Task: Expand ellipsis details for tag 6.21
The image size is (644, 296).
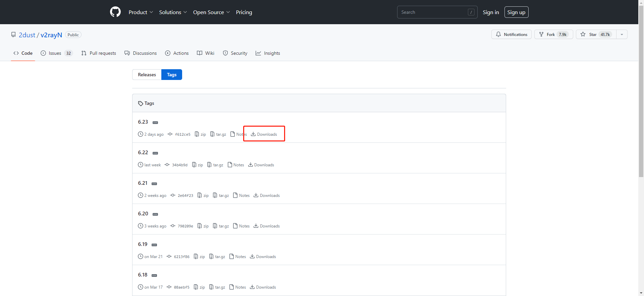Action: (154, 184)
